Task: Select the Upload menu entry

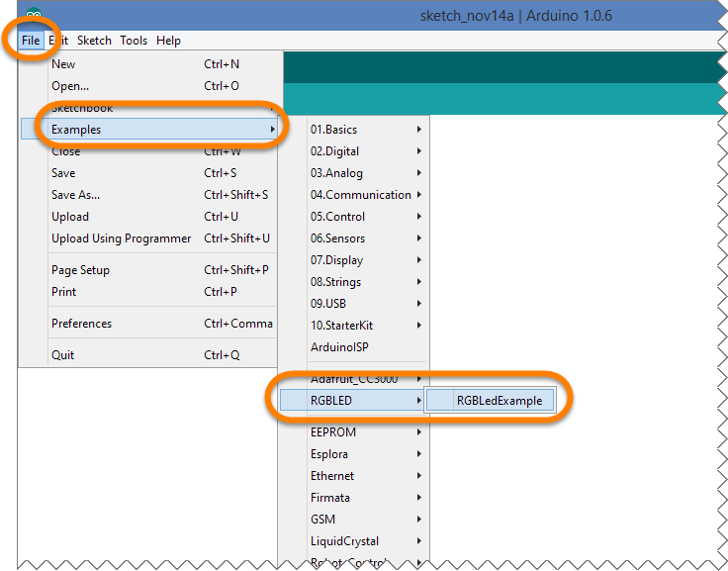Action: tap(149, 217)
